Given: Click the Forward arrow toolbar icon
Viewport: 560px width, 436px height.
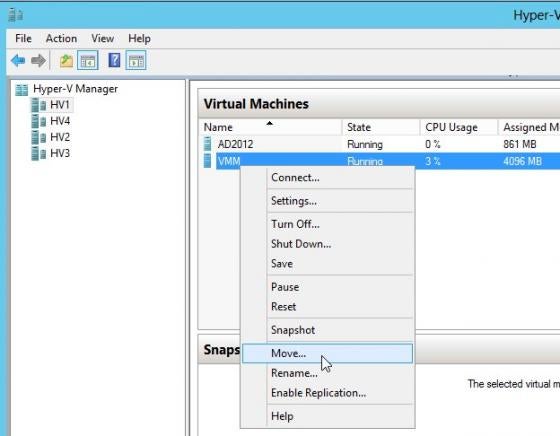Looking at the screenshot, I should coord(38,61).
